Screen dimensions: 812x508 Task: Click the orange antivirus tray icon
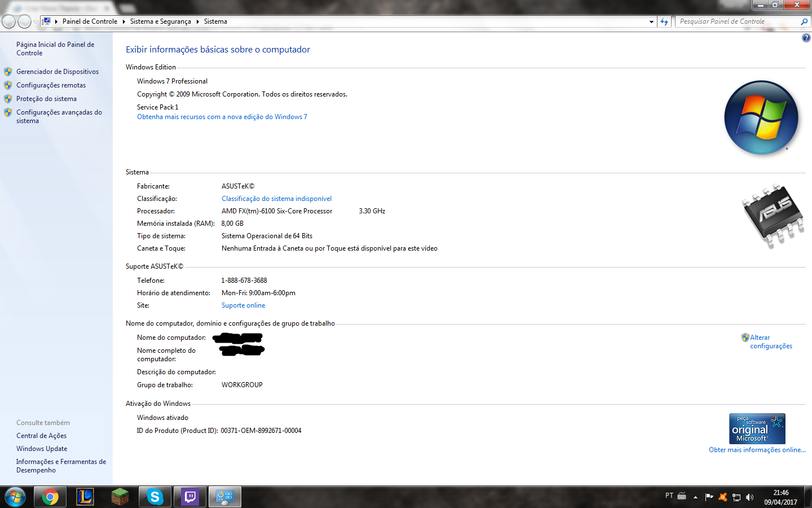coord(723,497)
